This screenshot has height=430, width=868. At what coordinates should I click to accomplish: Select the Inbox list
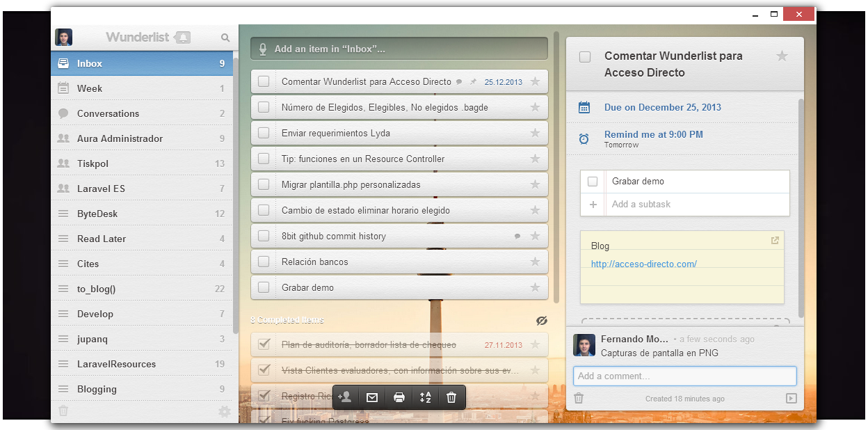pos(142,63)
